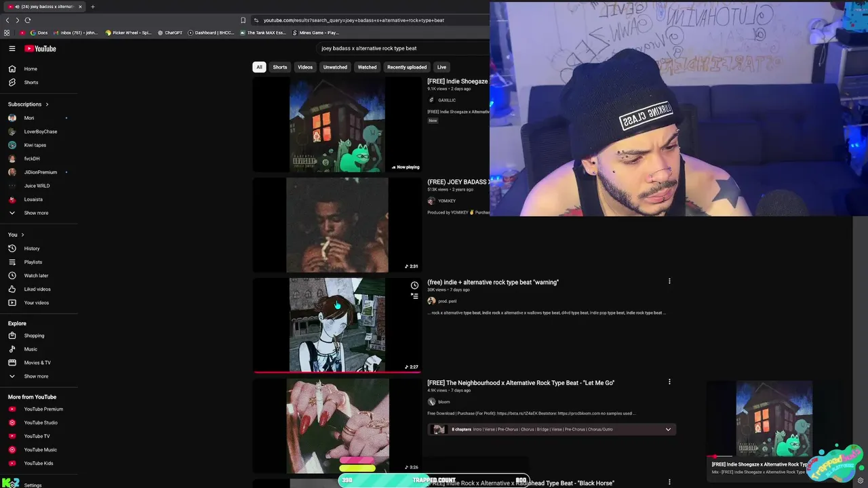Open Mori subscription channel
Viewport: 868px width, 488px height.
(28, 118)
